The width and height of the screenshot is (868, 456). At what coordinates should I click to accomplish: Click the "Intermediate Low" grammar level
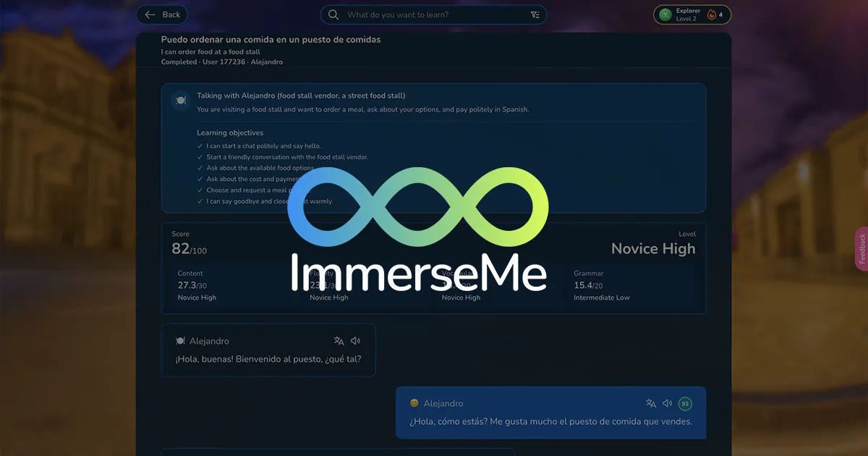603,297
